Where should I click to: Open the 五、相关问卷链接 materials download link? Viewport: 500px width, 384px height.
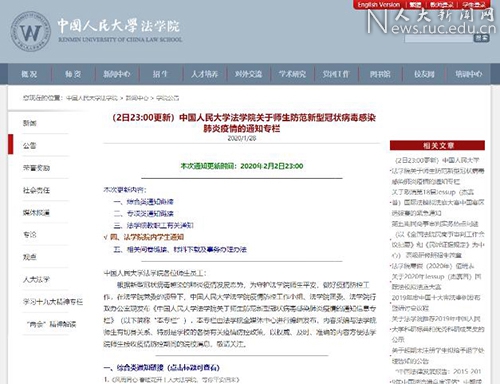[x=180, y=249]
